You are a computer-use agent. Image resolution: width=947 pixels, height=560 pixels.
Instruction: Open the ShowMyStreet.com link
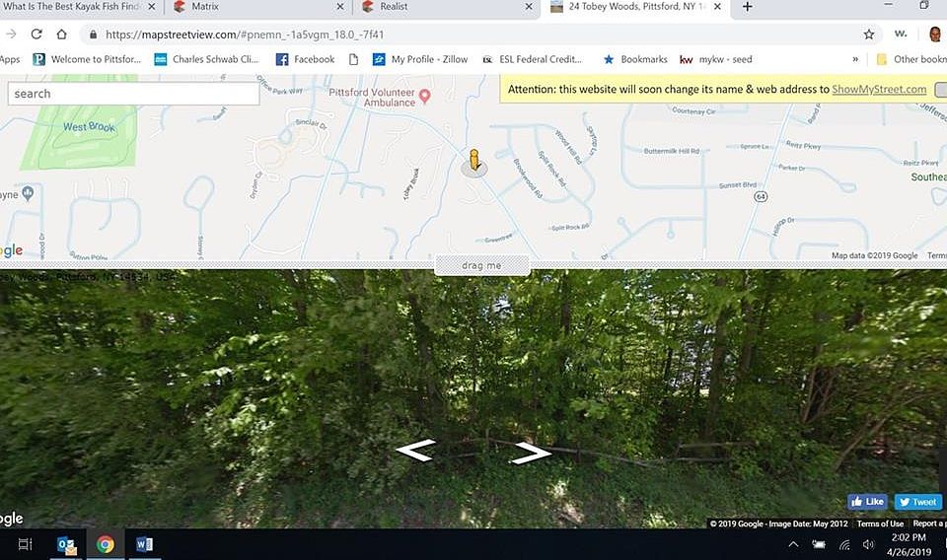tap(879, 90)
